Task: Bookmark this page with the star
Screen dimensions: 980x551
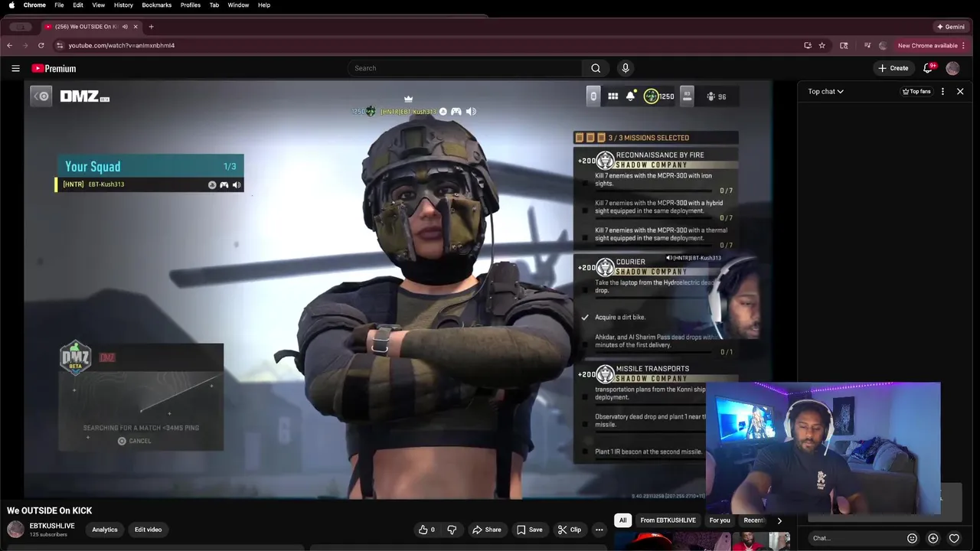Action: pyautogui.click(x=822, y=45)
